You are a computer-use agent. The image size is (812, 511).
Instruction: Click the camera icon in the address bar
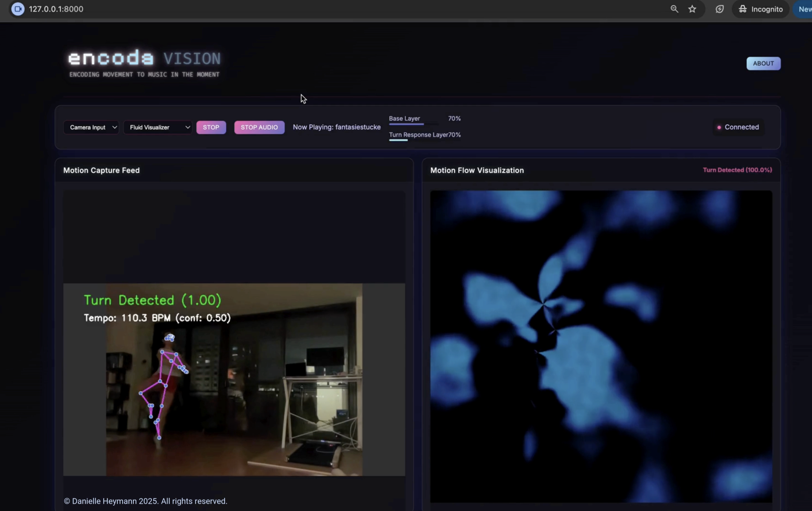18,9
